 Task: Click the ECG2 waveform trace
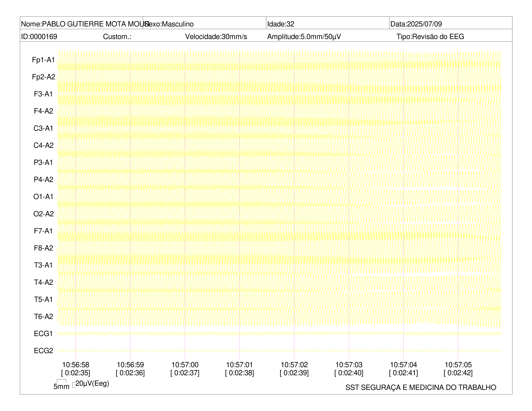pyautogui.click(x=279, y=351)
